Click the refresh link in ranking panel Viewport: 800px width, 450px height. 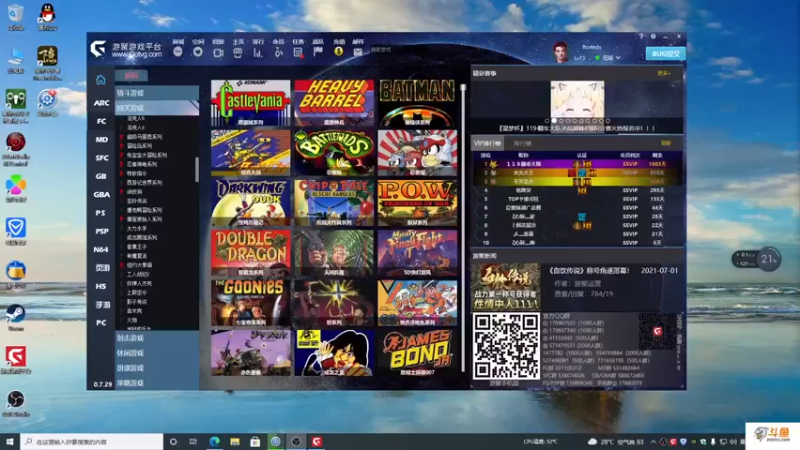[x=666, y=143]
